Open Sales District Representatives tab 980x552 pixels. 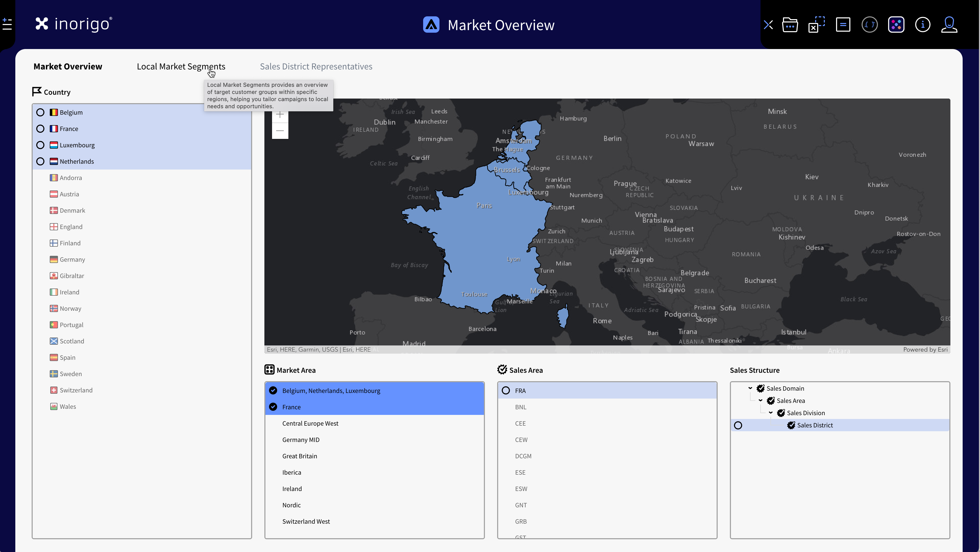click(x=316, y=67)
